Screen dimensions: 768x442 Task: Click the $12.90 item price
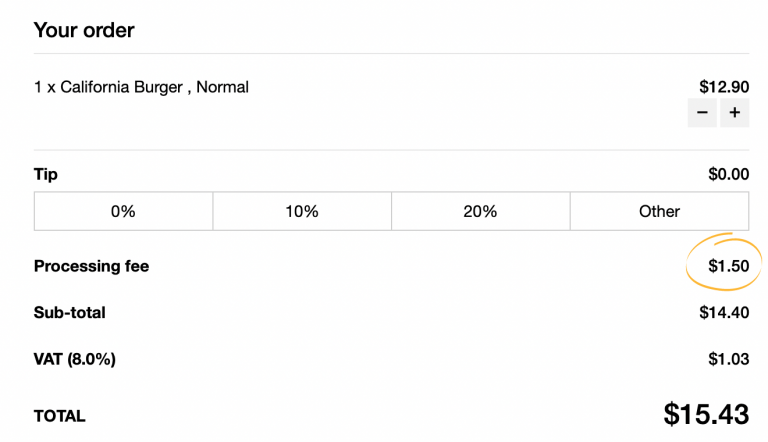coord(724,87)
